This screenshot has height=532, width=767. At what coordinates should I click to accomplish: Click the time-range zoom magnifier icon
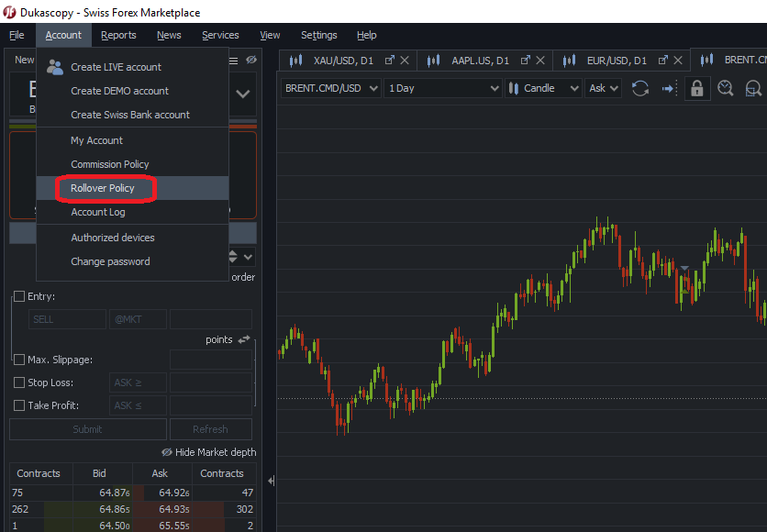coord(726,88)
